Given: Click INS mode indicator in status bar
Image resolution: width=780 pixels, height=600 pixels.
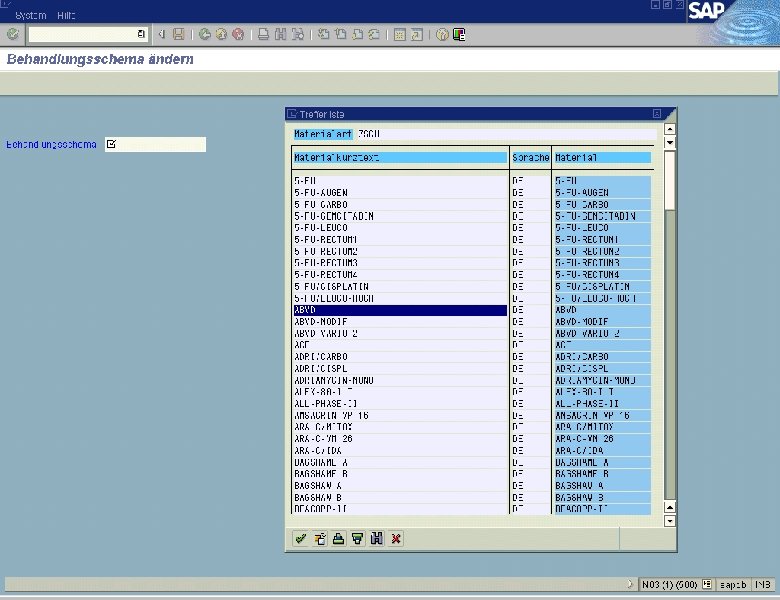Looking at the screenshot, I should (x=763, y=585).
